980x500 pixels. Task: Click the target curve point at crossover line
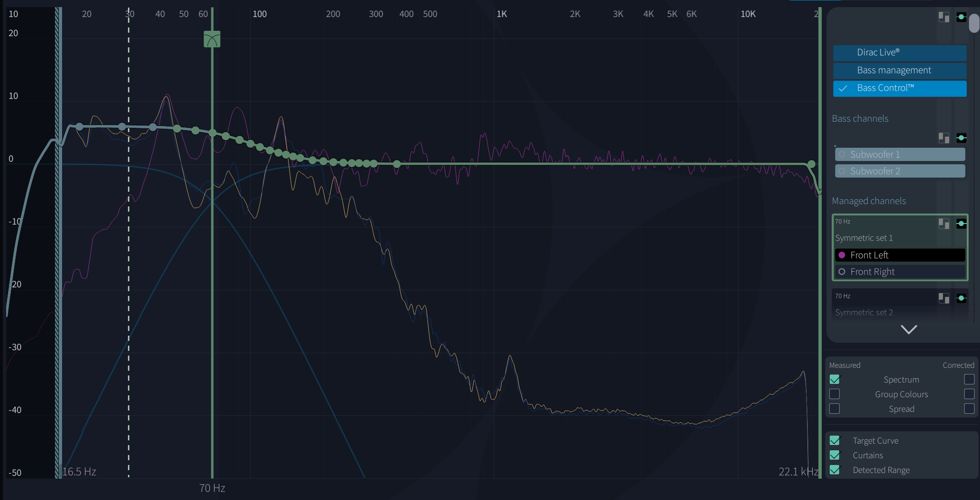(x=212, y=133)
